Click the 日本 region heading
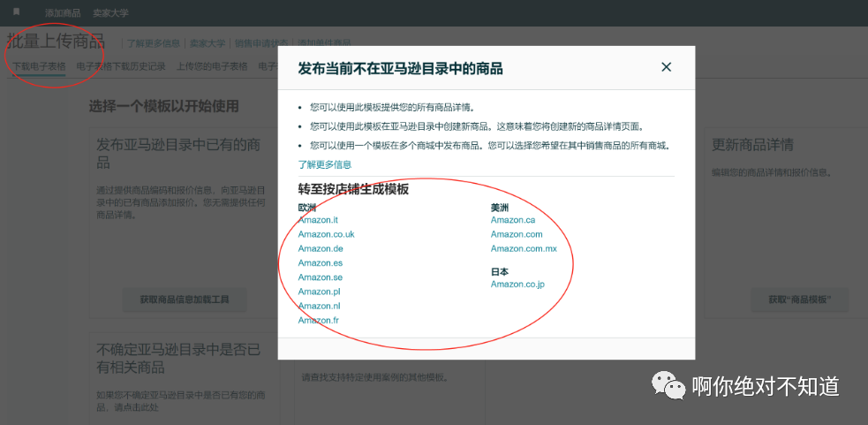Image resolution: width=868 pixels, height=425 pixels. click(499, 272)
